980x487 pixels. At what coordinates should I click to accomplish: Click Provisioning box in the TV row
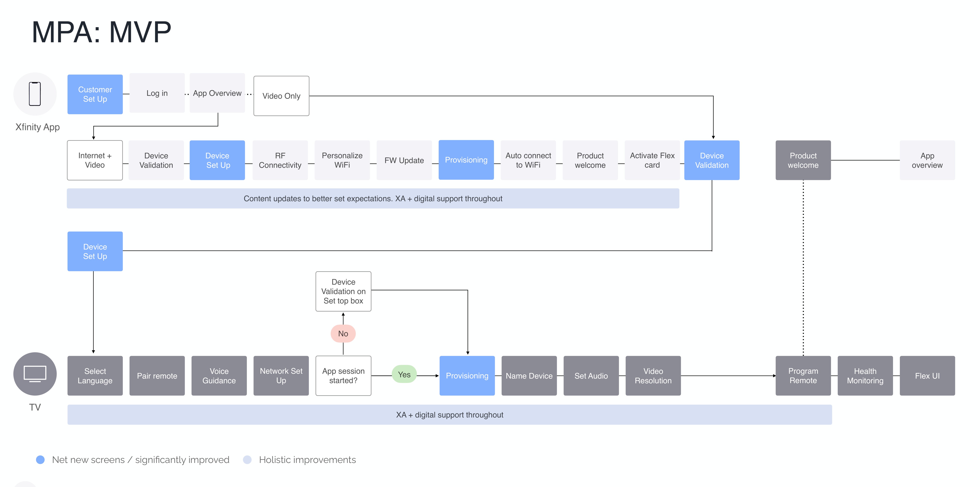tap(467, 376)
